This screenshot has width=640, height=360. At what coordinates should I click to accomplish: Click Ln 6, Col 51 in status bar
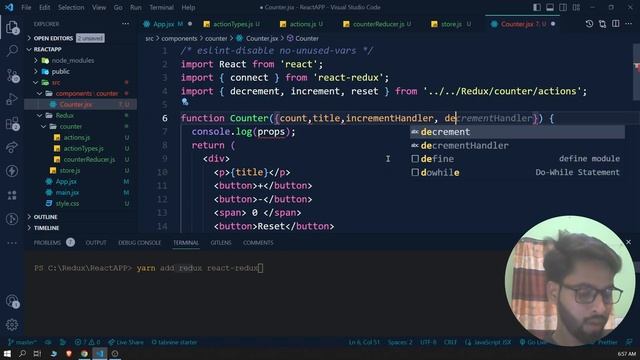(x=364, y=342)
